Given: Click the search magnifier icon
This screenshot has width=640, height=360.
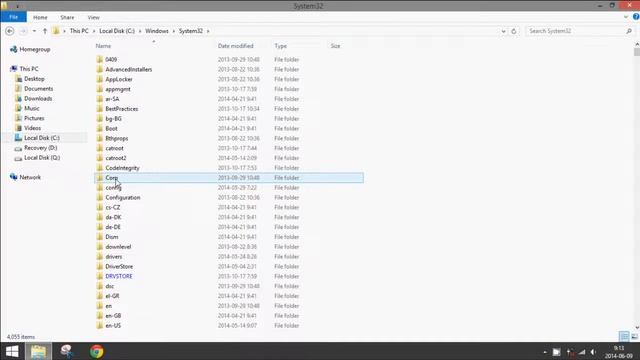Looking at the screenshot, I should pyautogui.click(x=629, y=31).
